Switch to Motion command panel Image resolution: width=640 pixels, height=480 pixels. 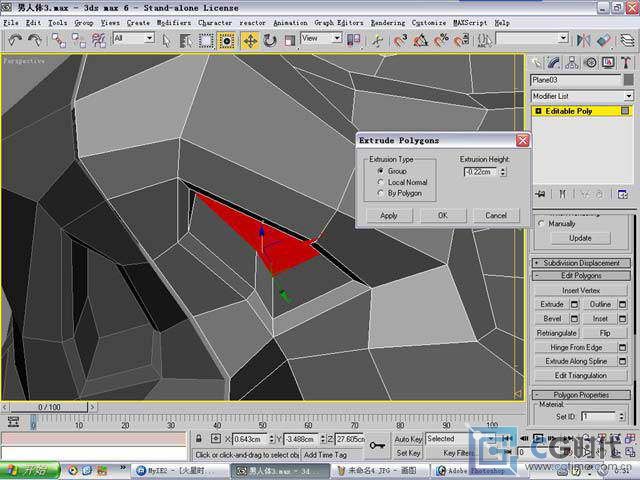590,62
